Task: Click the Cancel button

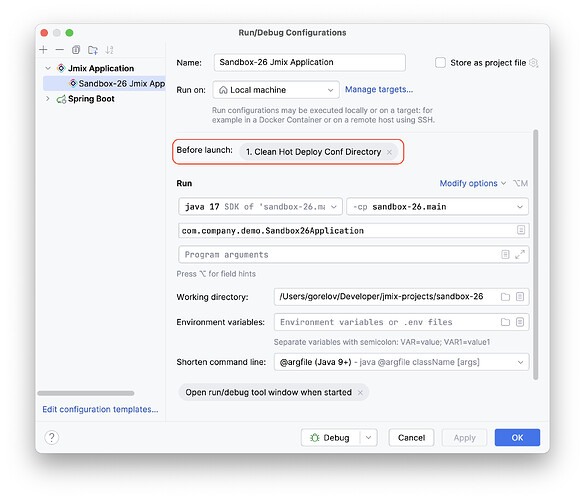Action: coord(411,437)
